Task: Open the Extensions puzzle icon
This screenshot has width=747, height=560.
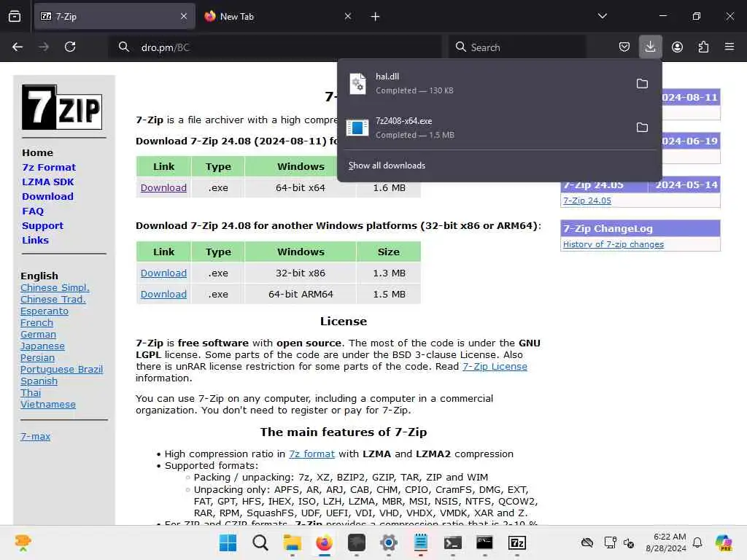Action: tap(703, 47)
